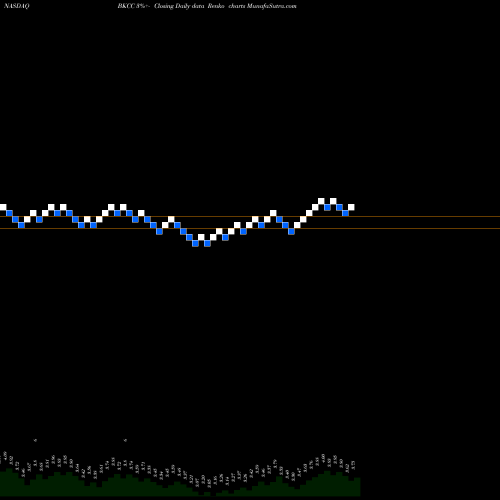Image resolution: width=500 pixels, height=500 pixels.
Task: Click the rightmost rotated price label
Action: [x=353, y=465]
